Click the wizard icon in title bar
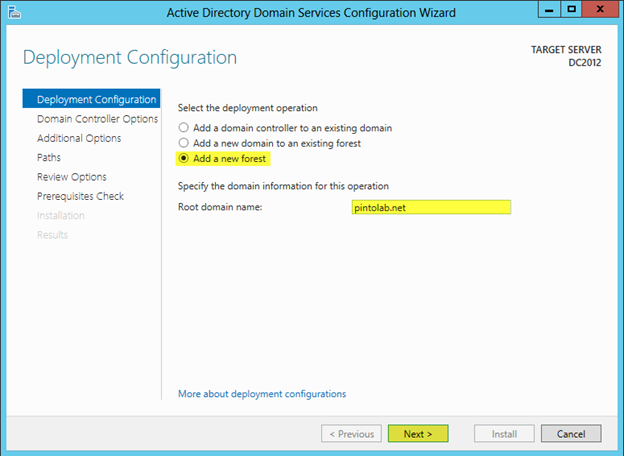Viewport: 624px width, 456px height. [14, 12]
